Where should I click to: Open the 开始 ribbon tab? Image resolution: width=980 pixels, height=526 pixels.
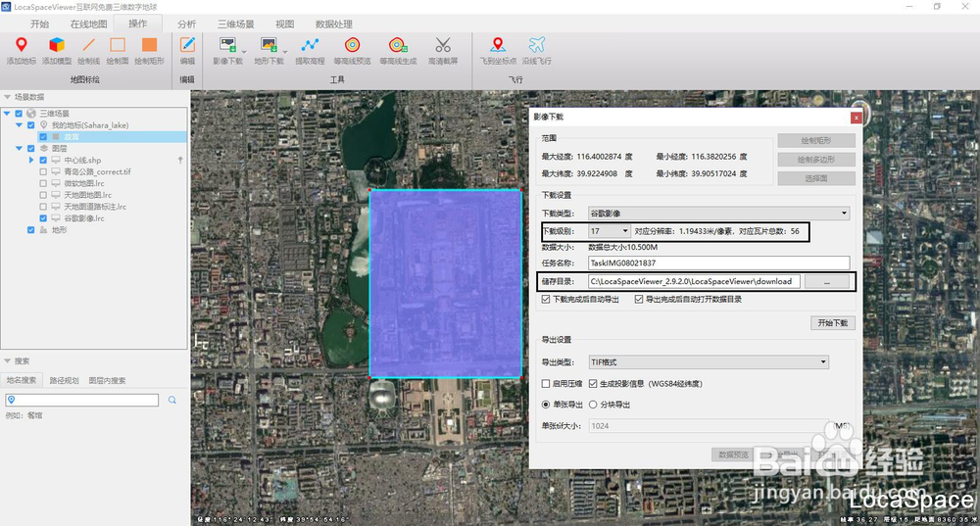[39, 24]
